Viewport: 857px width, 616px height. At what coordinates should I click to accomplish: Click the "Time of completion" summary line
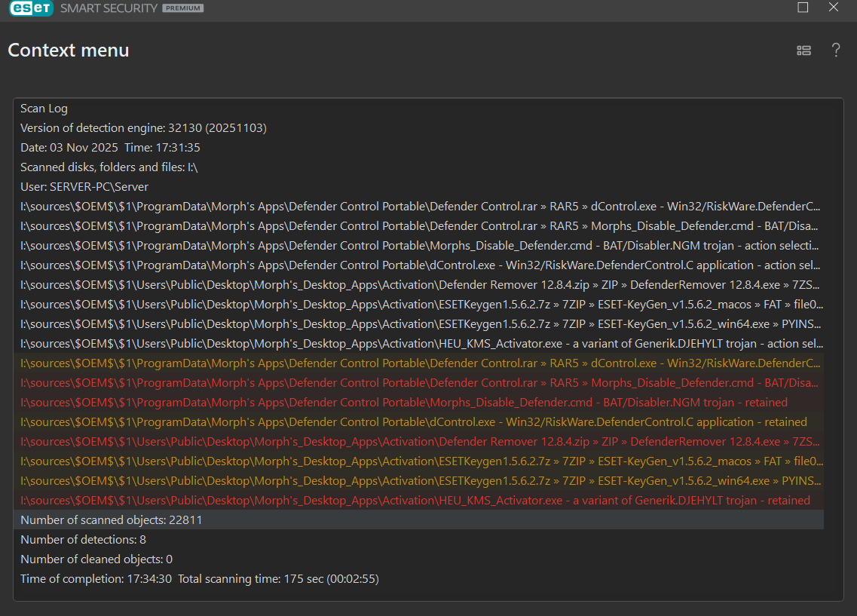[x=199, y=579]
